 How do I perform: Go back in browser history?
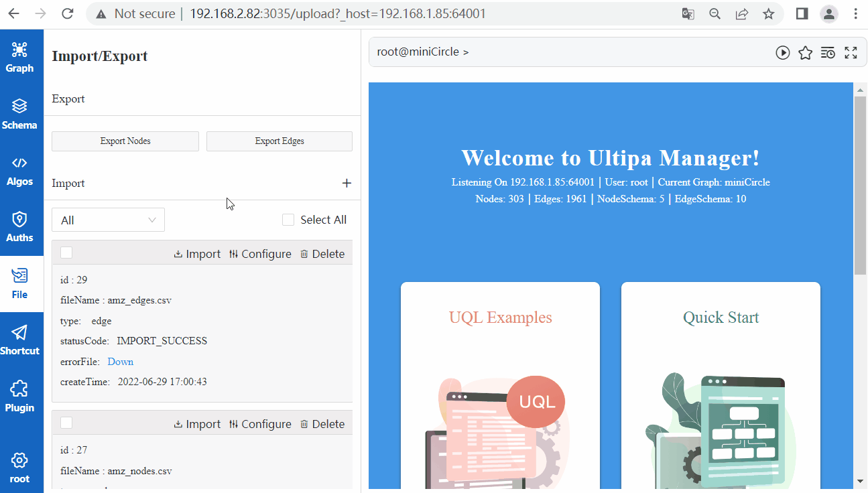pos(13,13)
